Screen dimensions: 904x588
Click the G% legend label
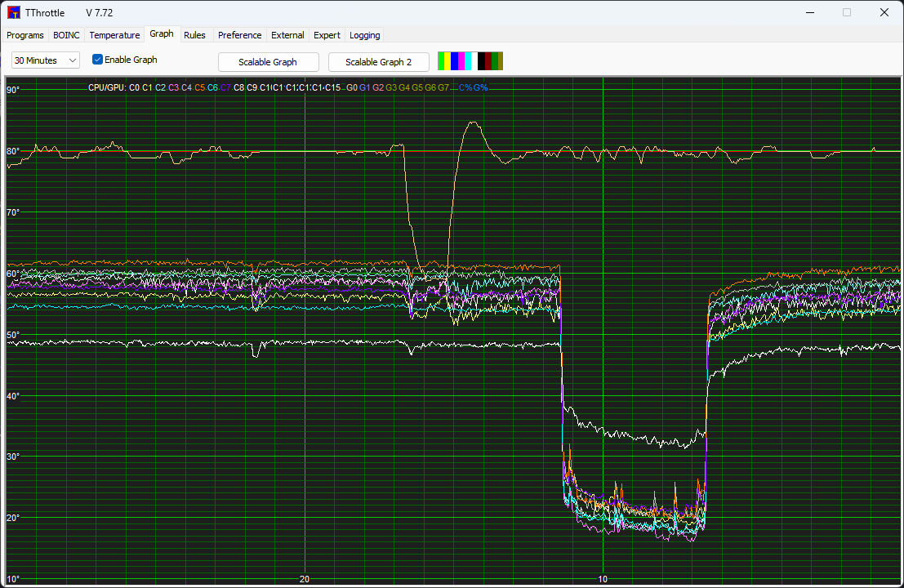(x=481, y=87)
